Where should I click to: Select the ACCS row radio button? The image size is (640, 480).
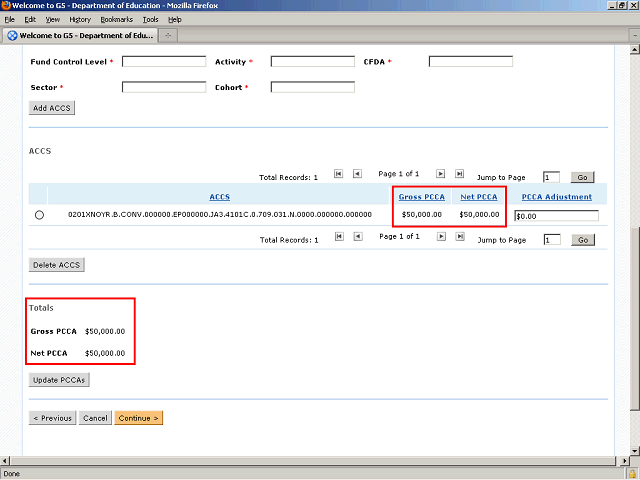(39, 215)
